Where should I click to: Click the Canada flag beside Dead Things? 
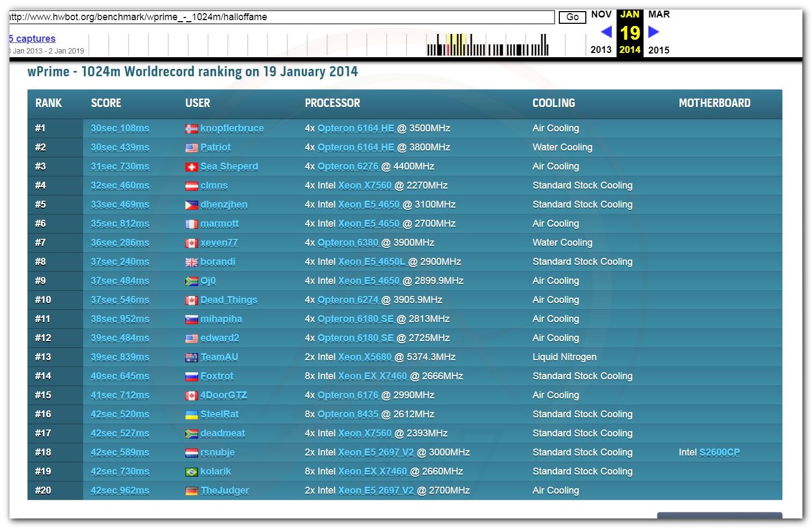pyautogui.click(x=191, y=300)
